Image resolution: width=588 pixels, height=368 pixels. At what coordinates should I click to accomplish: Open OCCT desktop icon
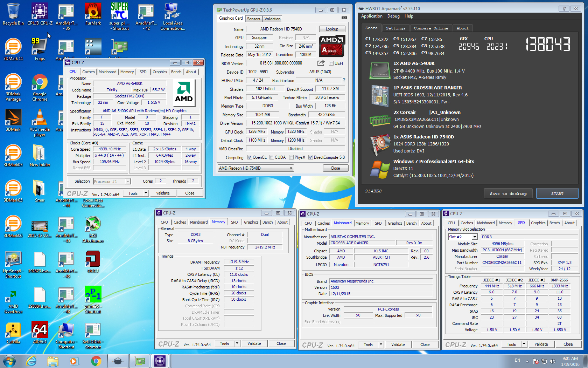pos(93,262)
